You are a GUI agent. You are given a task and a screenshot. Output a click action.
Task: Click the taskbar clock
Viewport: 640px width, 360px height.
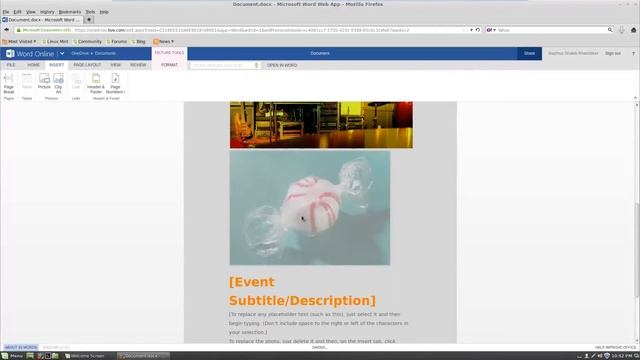tap(622, 356)
